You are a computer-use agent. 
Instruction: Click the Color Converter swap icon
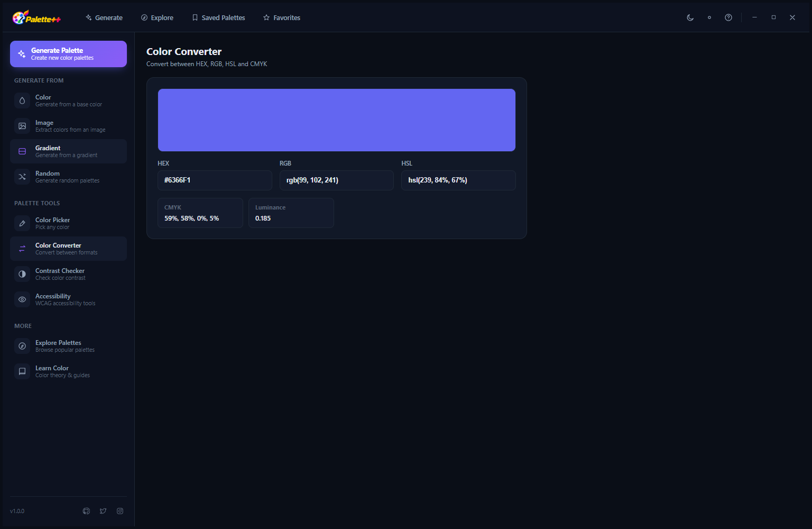(22, 249)
